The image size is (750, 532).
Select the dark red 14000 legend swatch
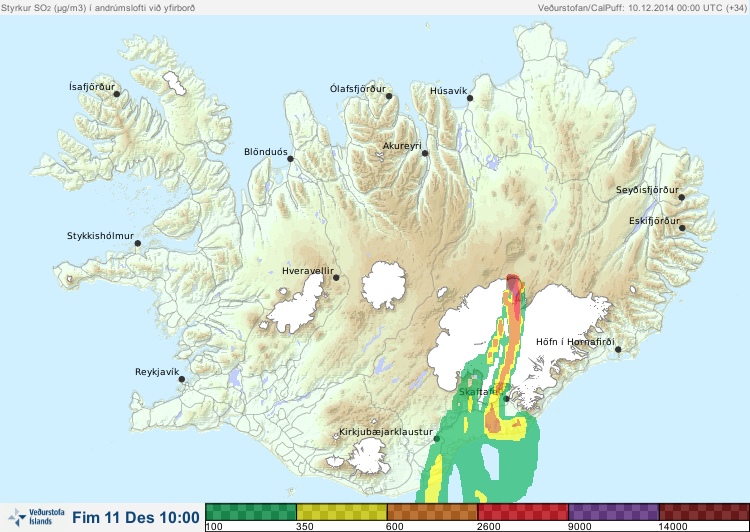pos(704,512)
